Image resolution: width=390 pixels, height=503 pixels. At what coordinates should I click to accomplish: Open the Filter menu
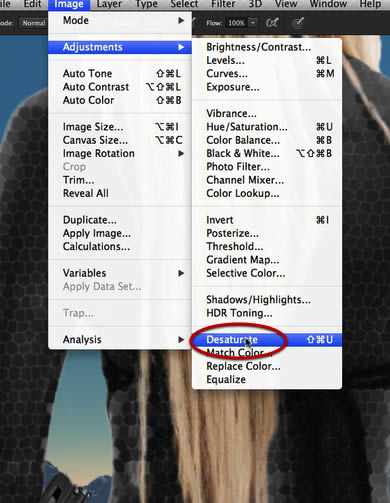pyautogui.click(x=223, y=4)
